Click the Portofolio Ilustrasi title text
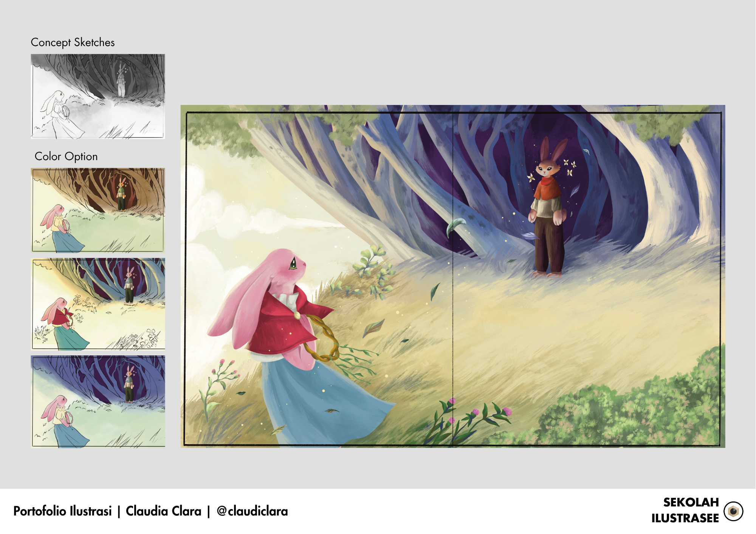 tap(62, 511)
